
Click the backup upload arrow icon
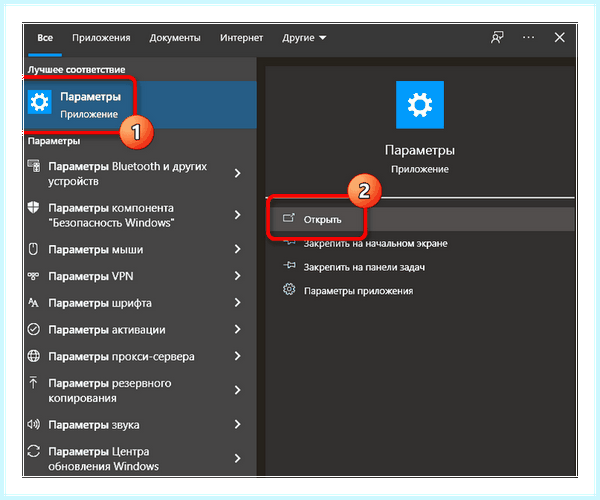(34, 382)
